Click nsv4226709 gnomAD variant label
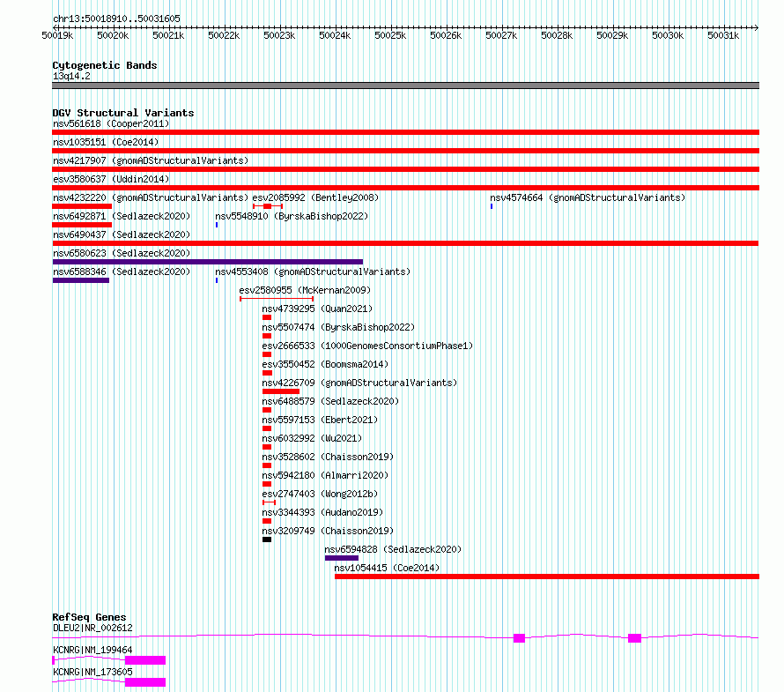Screen dimensions: 784x692 pyautogui.click(x=360, y=383)
